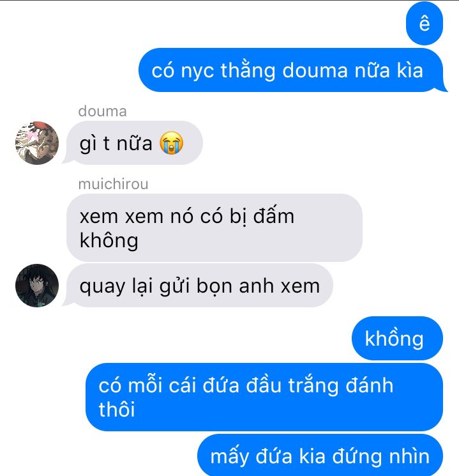Open douma's profile picture avatar

pos(37,143)
